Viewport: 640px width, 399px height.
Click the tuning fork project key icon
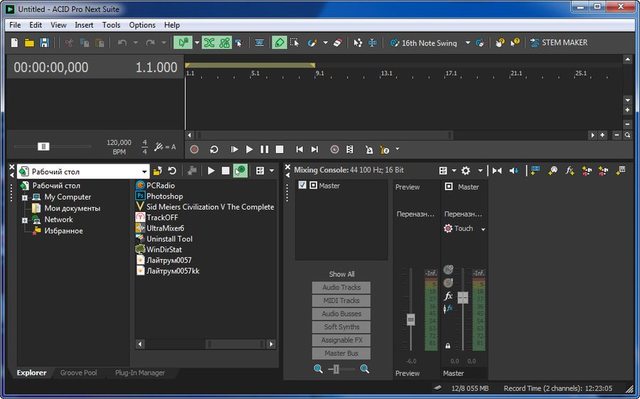pos(158,146)
